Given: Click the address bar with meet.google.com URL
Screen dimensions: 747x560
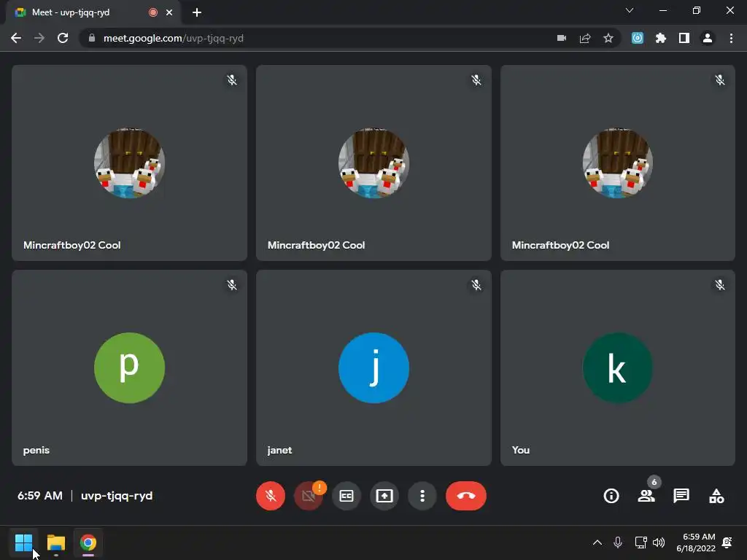Looking at the screenshot, I should [349, 38].
